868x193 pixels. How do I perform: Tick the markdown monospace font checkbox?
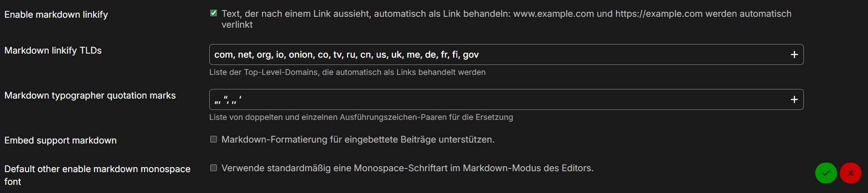[x=213, y=168]
